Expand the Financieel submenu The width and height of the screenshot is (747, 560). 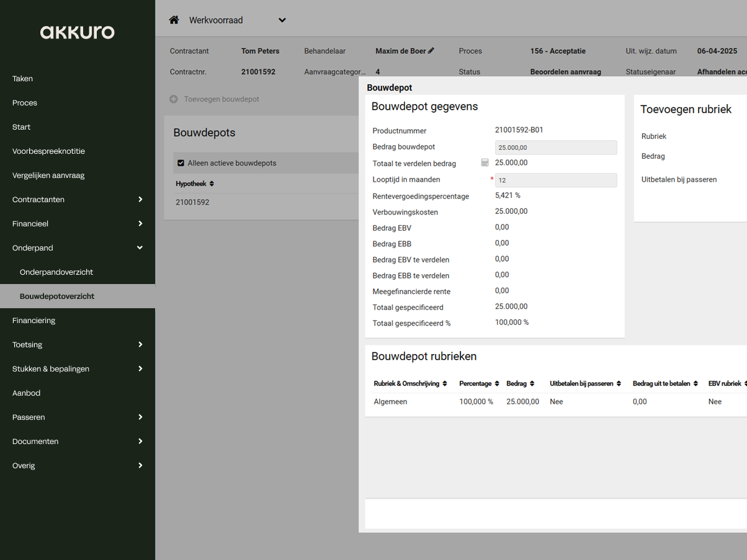point(78,224)
